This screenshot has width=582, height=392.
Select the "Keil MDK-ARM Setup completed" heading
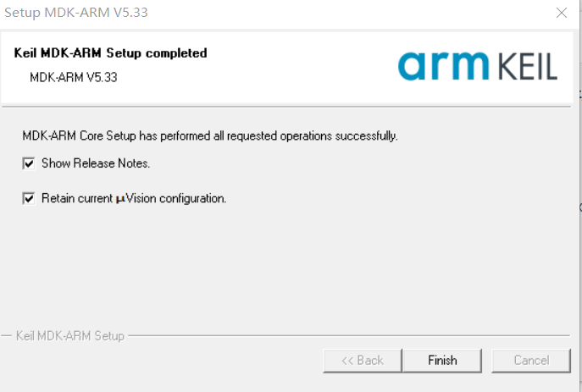point(110,53)
